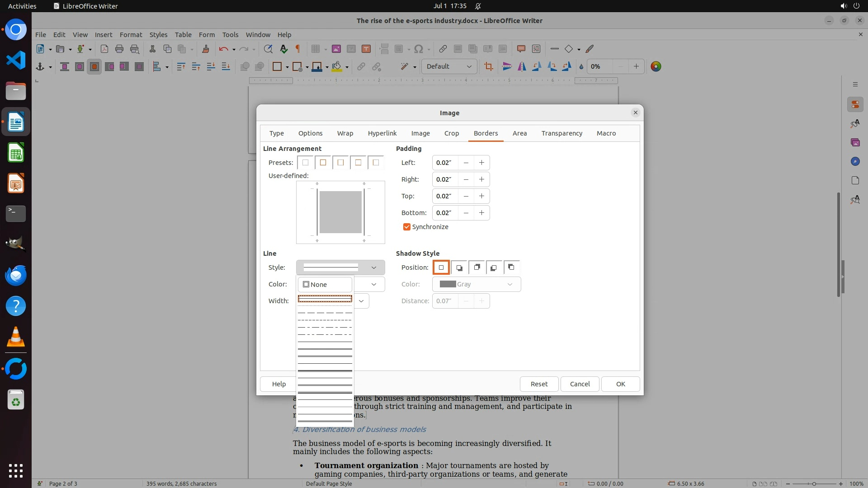Open the sidebar Gallery panel icon
868x488 pixels.
tap(855, 142)
